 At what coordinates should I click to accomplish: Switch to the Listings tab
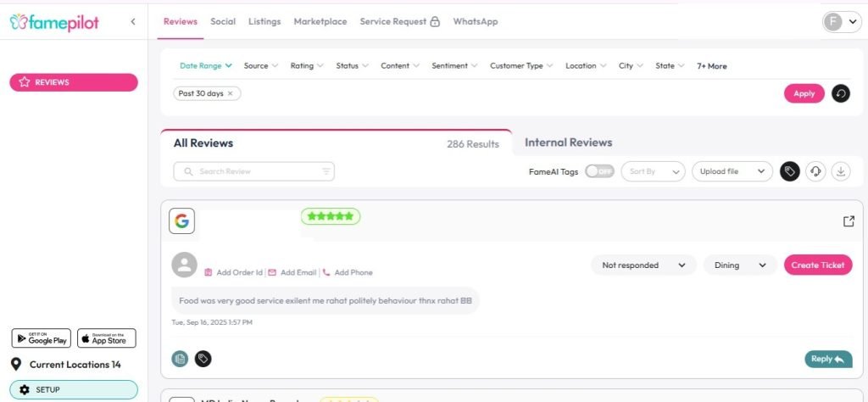264,21
